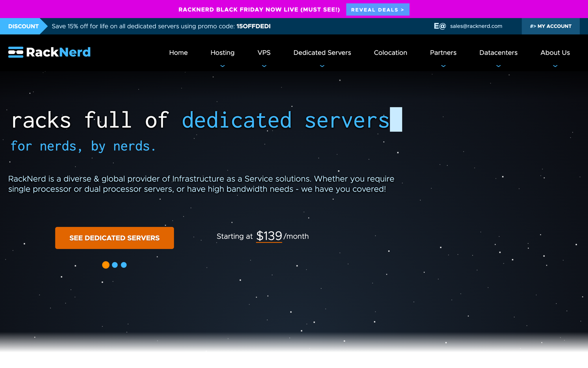Click the terminal icon in MY ACCOUNT button
Image resolution: width=588 pixels, height=368 pixels.
click(x=533, y=26)
